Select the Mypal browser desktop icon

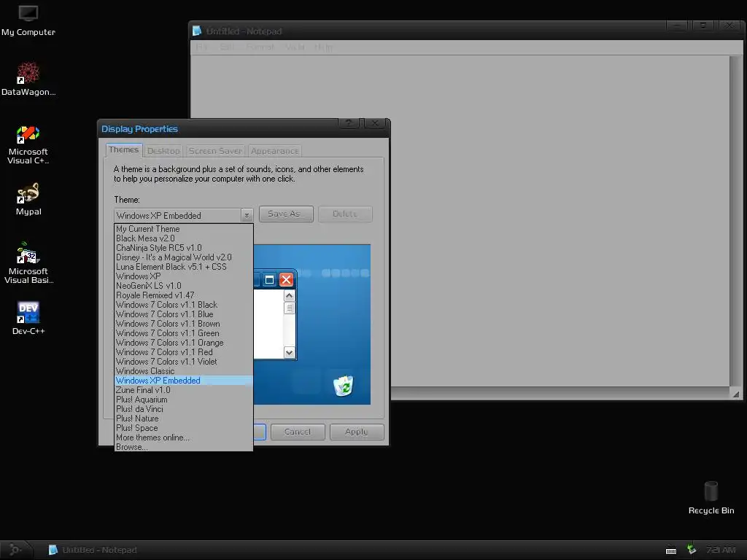click(28, 200)
